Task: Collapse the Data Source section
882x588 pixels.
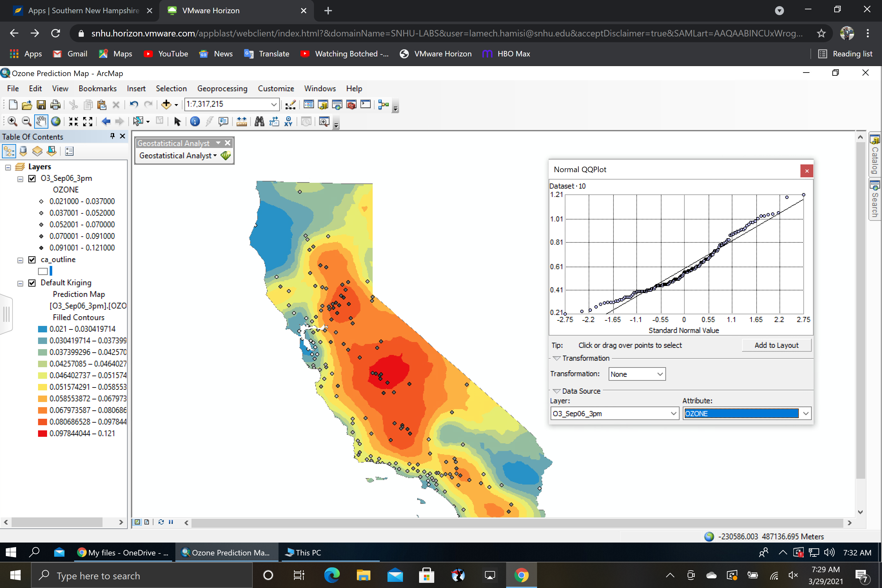Action: (557, 391)
